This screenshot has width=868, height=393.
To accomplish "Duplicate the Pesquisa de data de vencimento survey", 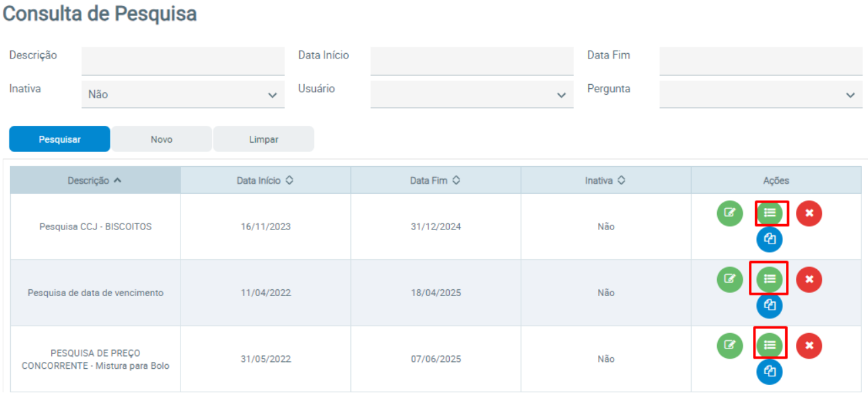I will coord(770,305).
